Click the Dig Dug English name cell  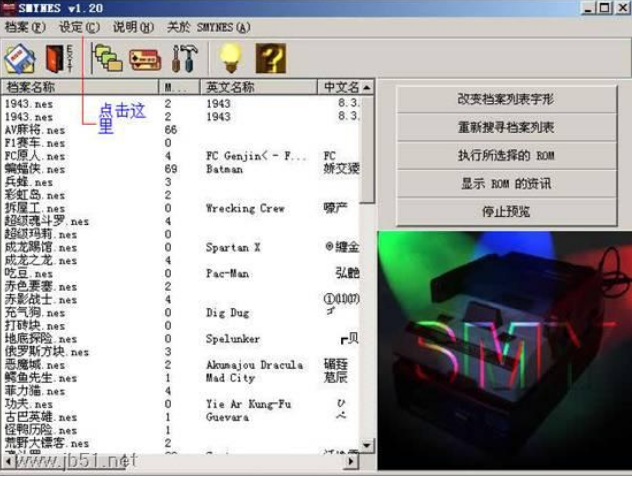click(227, 313)
